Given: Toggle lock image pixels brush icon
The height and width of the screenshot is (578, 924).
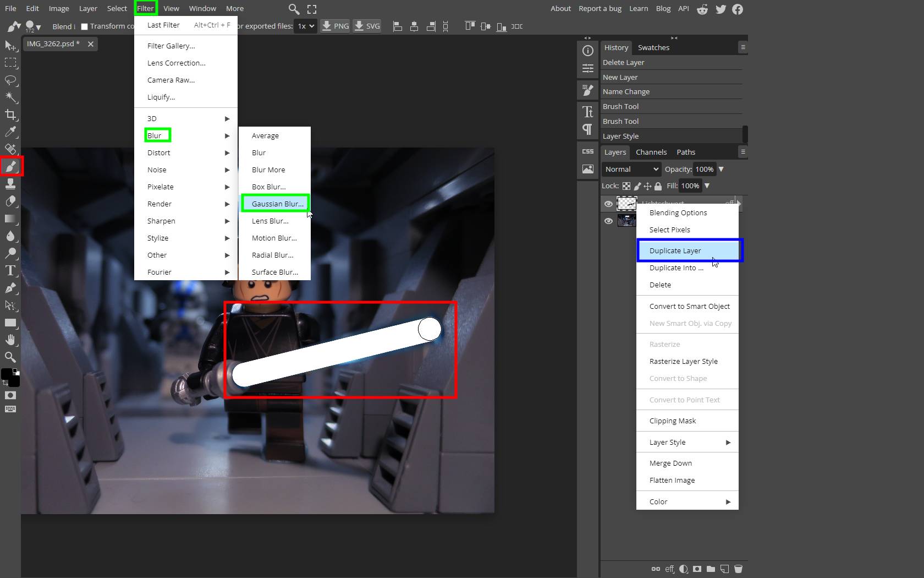Looking at the screenshot, I should point(637,186).
